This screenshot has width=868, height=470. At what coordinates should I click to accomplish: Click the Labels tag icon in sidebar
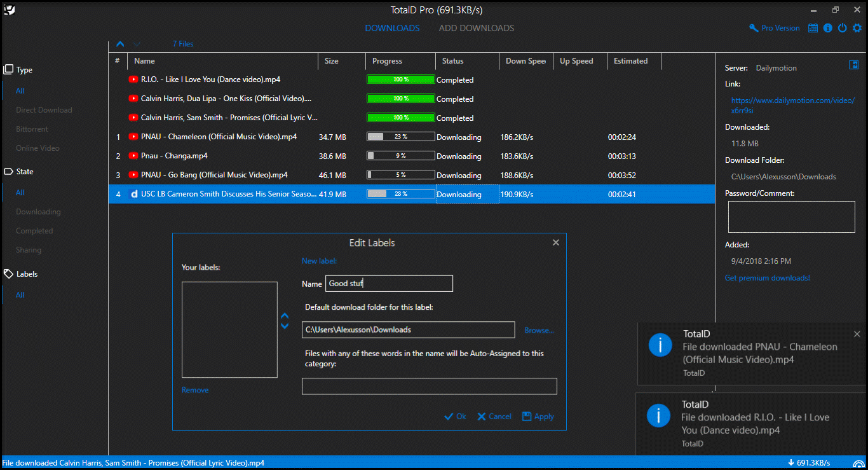point(8,274)
